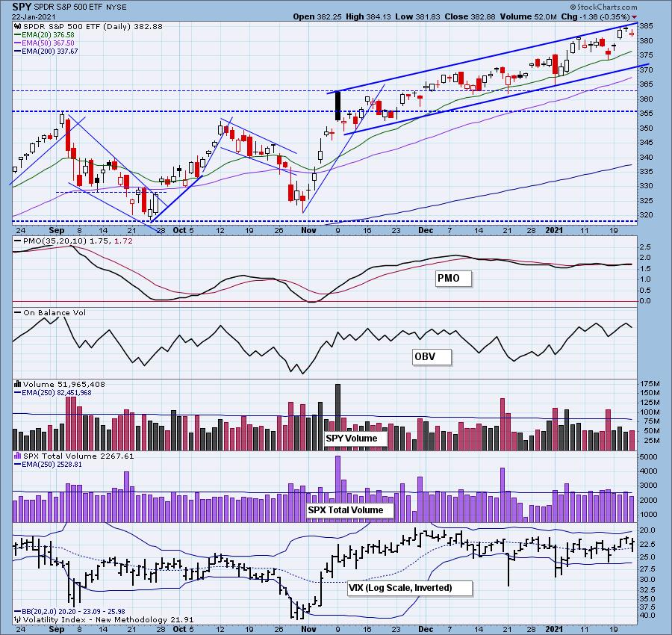The height and width of the screenshot is (635, 672).
Task: Click the purple line swatch for EMA(50)
Action: tap(18, 43)
